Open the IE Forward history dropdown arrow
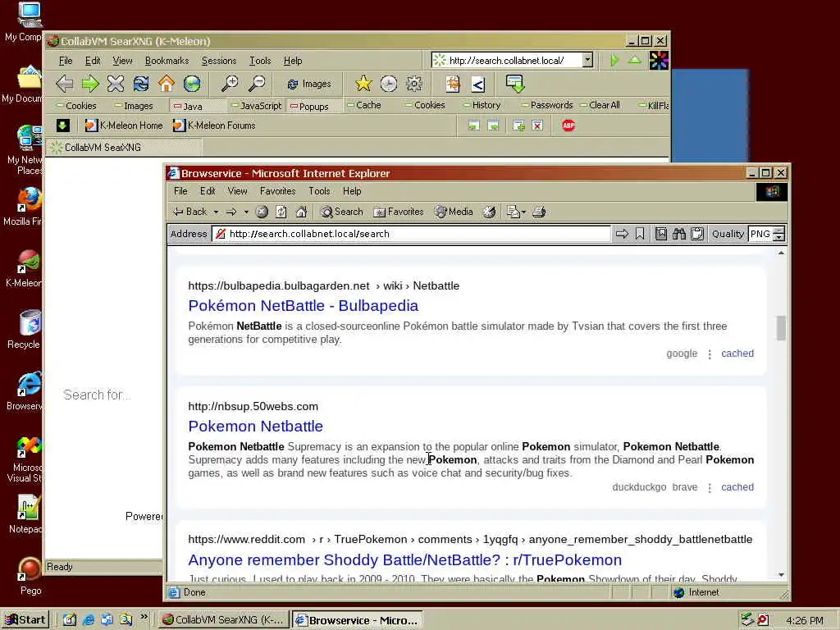Screen dimensions: 840x630 click(246, 212)
